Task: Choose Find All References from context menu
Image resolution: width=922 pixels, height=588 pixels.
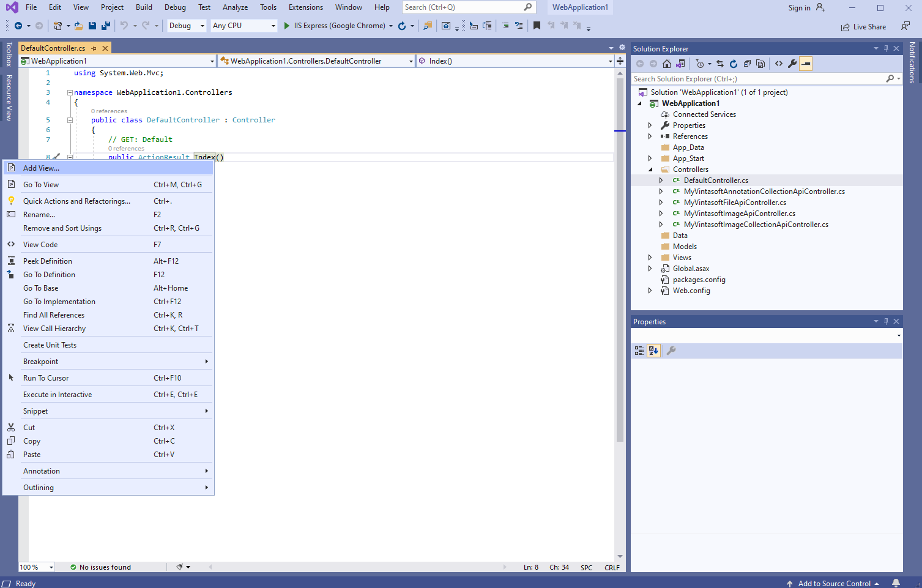Action: pos(108,315)
